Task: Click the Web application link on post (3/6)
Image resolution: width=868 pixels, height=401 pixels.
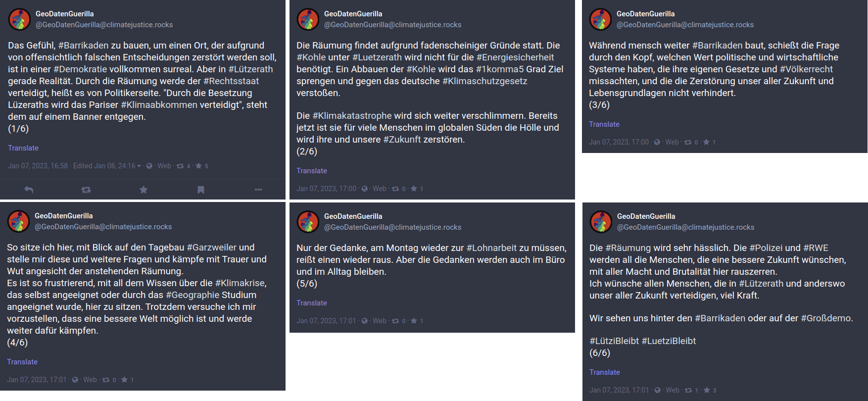Action: (x=672, y=142)
